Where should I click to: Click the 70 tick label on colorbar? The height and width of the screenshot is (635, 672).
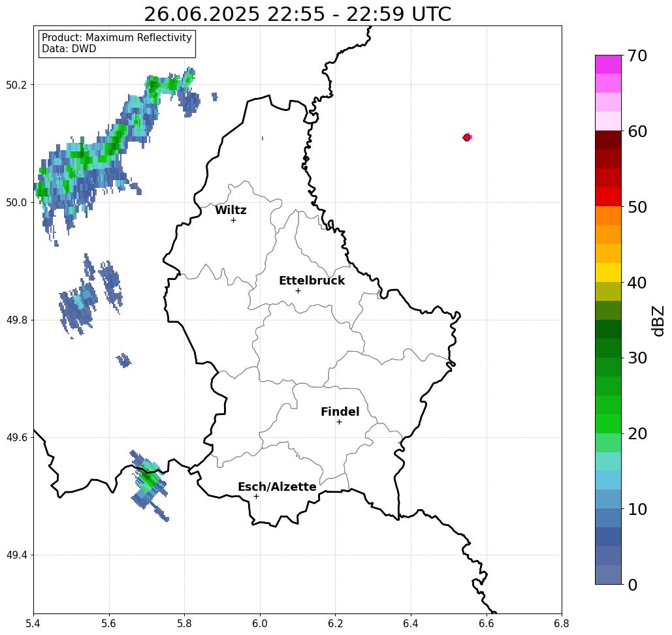coord(637,55)
